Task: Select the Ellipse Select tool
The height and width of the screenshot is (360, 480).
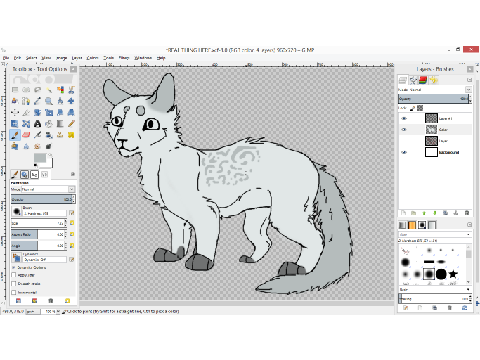Action: (26, 90)
